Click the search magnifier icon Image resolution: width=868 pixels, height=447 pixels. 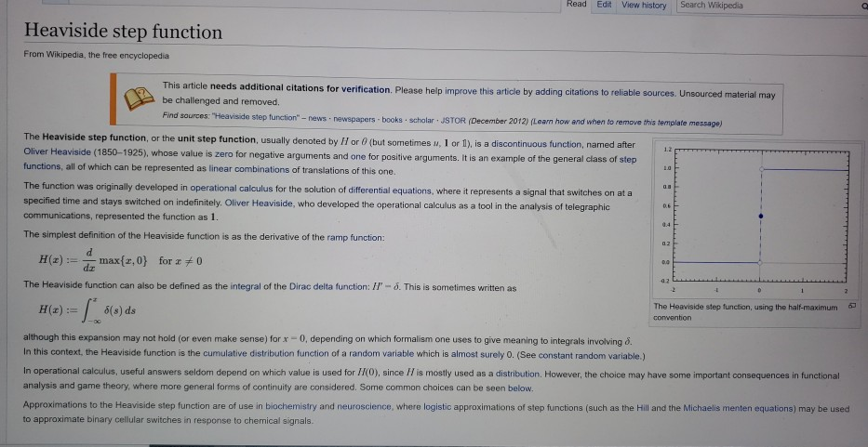pyautogui.click(x=864, y=7)
